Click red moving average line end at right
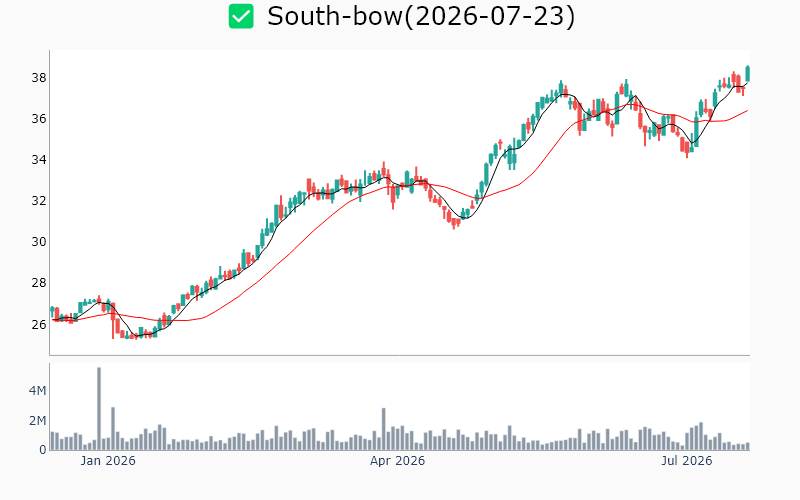 tap(747, 111)
